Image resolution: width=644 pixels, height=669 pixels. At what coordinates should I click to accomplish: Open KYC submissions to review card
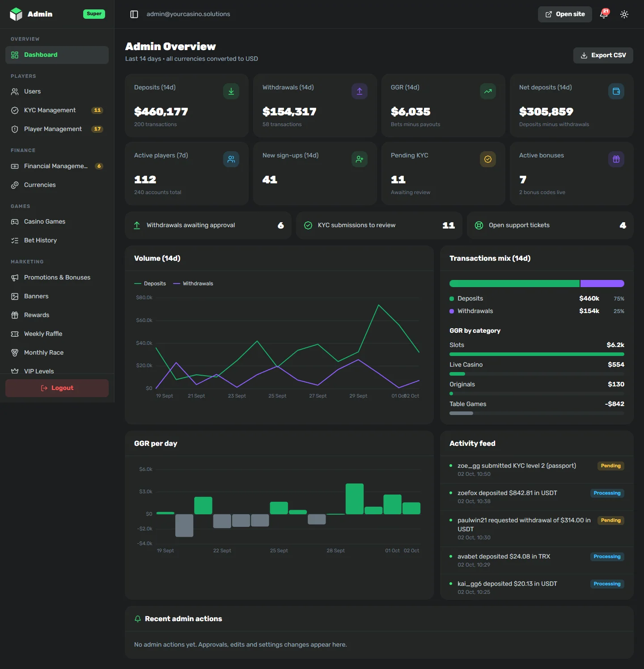[x=379, y=225]
